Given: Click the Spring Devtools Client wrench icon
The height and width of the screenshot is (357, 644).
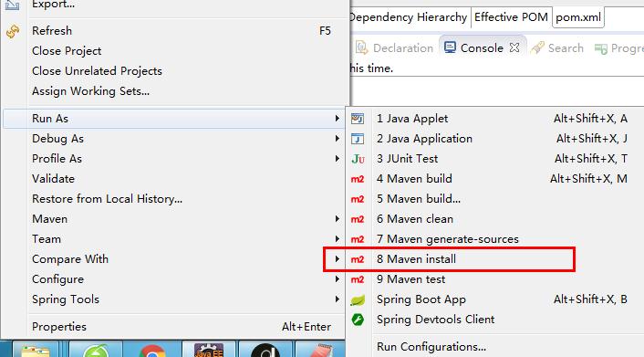Looking at the screenshot, I should point(358,320).
